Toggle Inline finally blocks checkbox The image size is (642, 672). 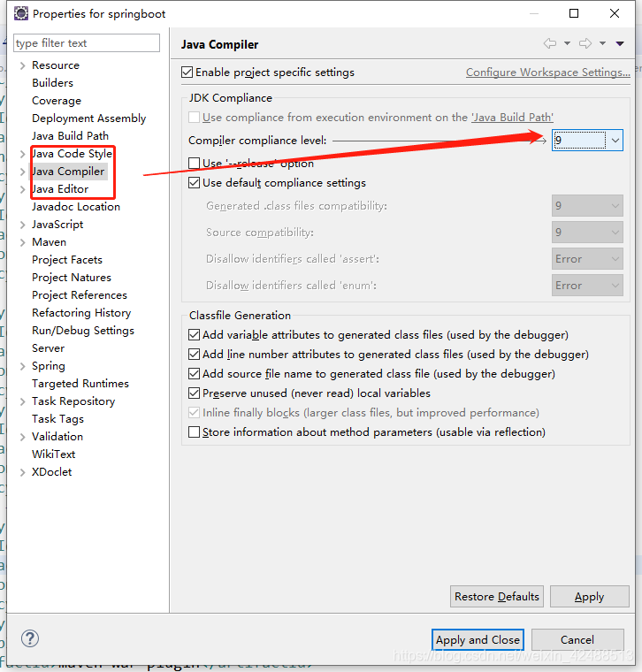point(195,413)
